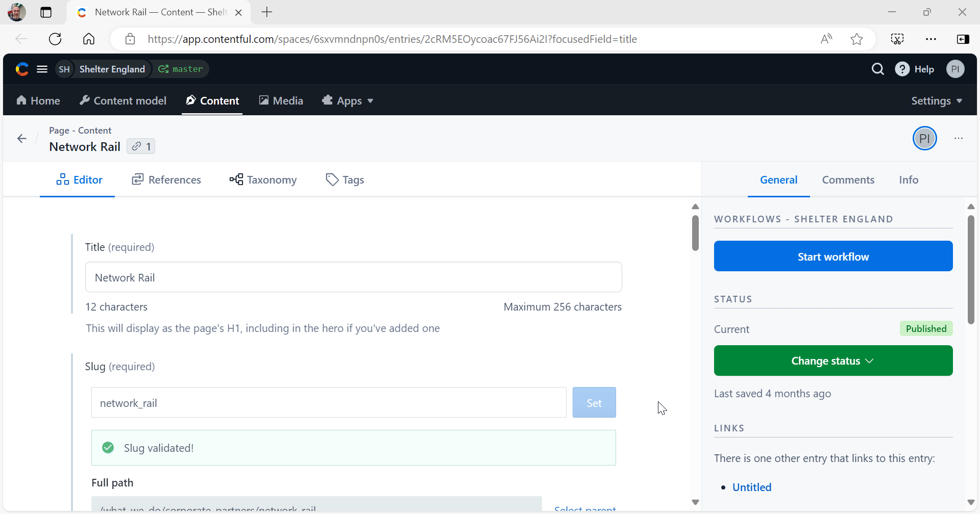Add page to favorites star icon
Screen dimensions: 980x514
[856, 39]
